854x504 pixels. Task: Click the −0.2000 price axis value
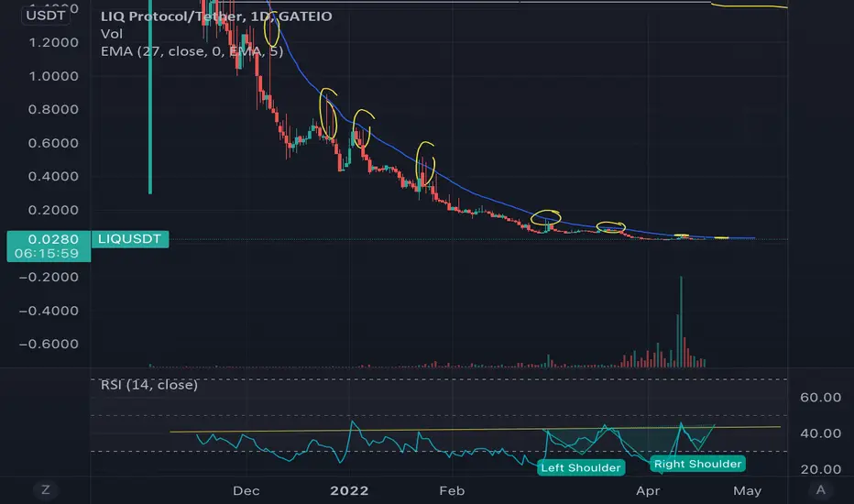[49, 277]
